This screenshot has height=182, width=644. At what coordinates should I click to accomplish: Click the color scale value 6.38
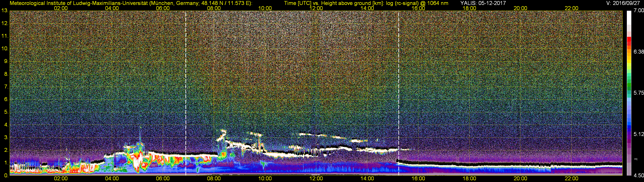point(638,52)
